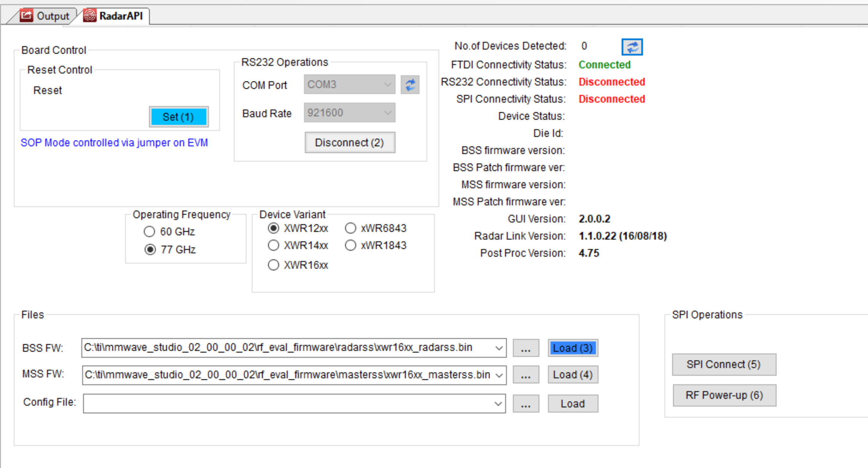Click the SPI 'Disconnected' status text

point(612,99)
